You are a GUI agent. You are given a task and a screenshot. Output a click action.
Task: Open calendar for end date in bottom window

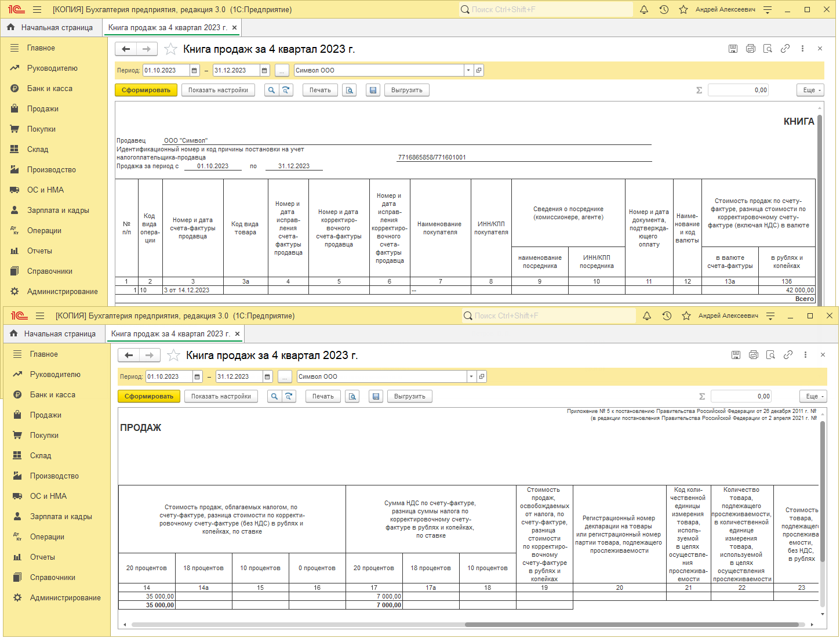coord(268,376)
